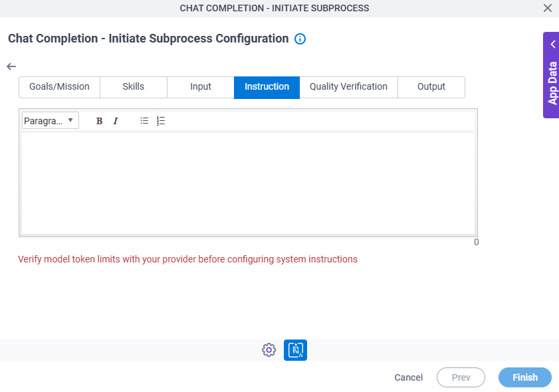
Task: Insert a numbered list
Action: (x=161, y=121)
